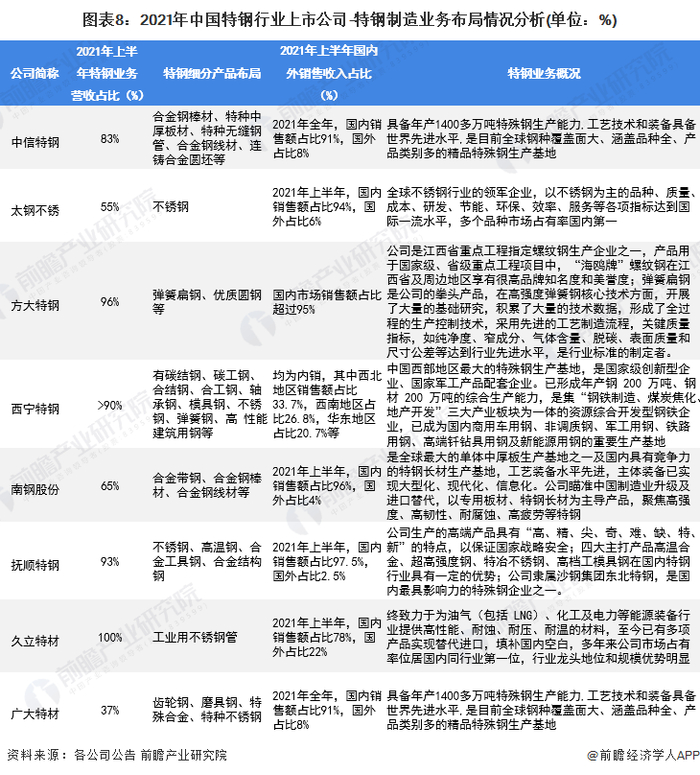Image resolution: width=700 pixels, height=775 pixels.
Task: Click the 中信特钢 overview text 具备年产1400多万吨
Action: coord(541,139)
